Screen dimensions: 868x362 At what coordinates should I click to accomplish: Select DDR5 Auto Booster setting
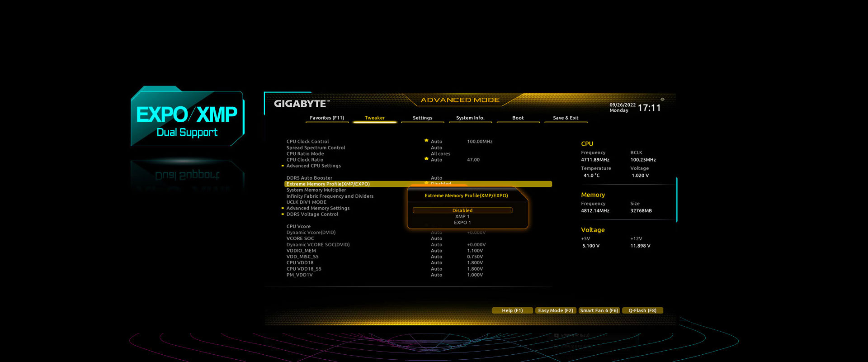309,178
